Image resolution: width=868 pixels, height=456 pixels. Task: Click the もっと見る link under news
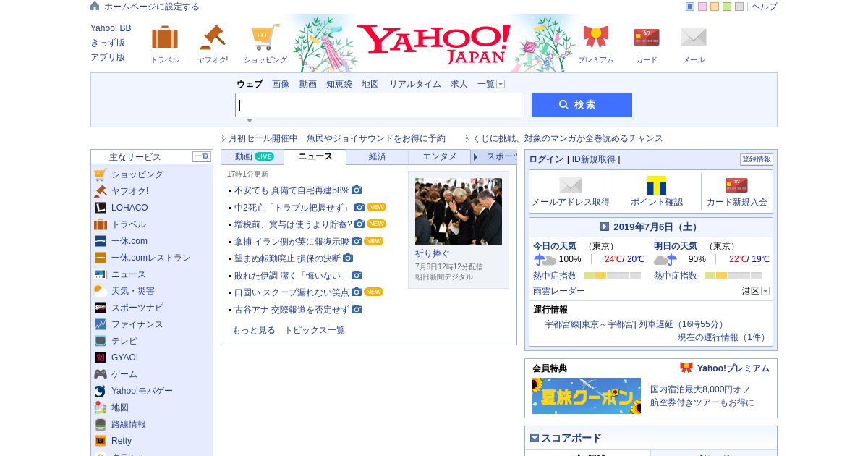coord(254,330)
